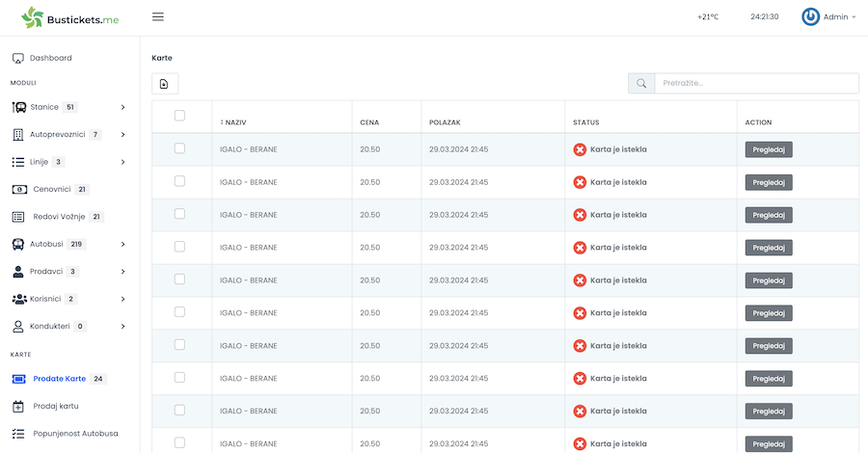Check the first IGALO - BERANE row checkbox
This screenshot has height=453, width=868.
tap(179, 148)
